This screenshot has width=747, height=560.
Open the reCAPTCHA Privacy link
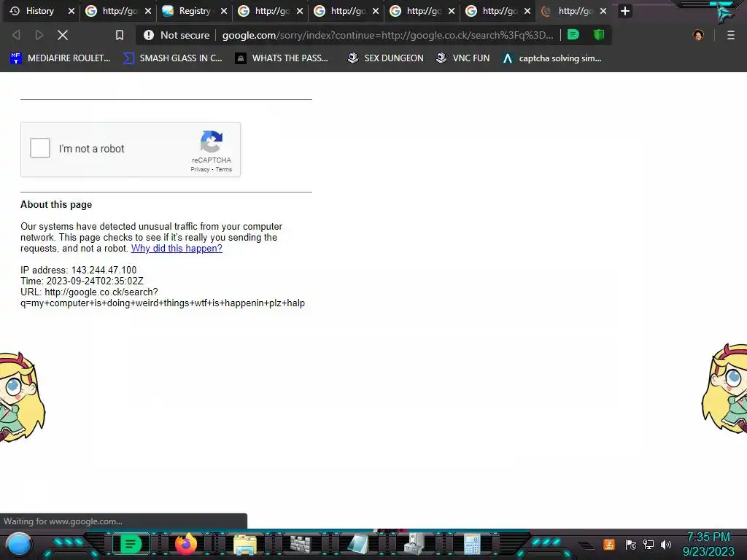coord(200,169)
